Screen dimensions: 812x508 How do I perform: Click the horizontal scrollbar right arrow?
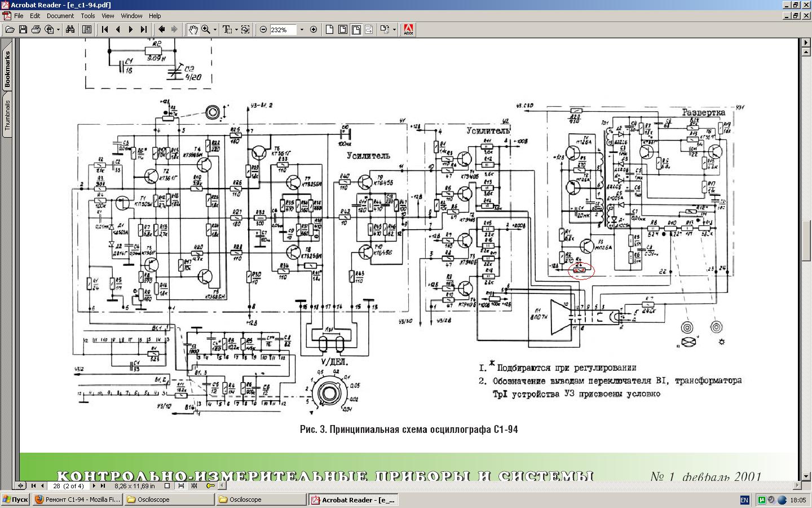coord(797,485)
